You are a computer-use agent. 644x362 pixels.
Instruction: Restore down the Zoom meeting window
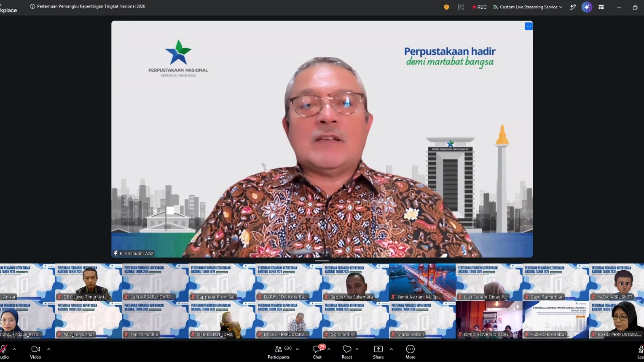click(x=635, y=8)
